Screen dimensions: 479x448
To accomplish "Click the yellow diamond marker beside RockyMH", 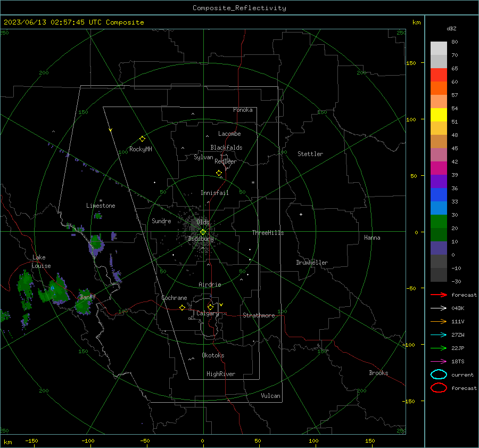I will [x=142, y=139].
